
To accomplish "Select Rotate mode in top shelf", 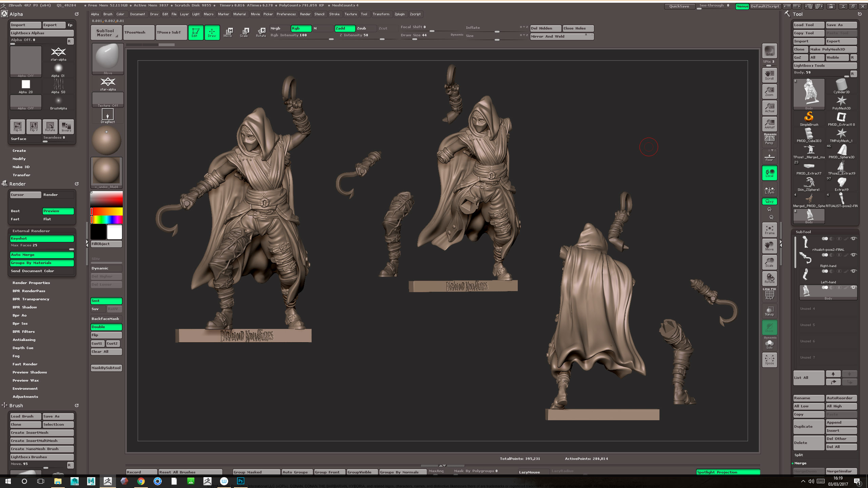I will 261,33.
